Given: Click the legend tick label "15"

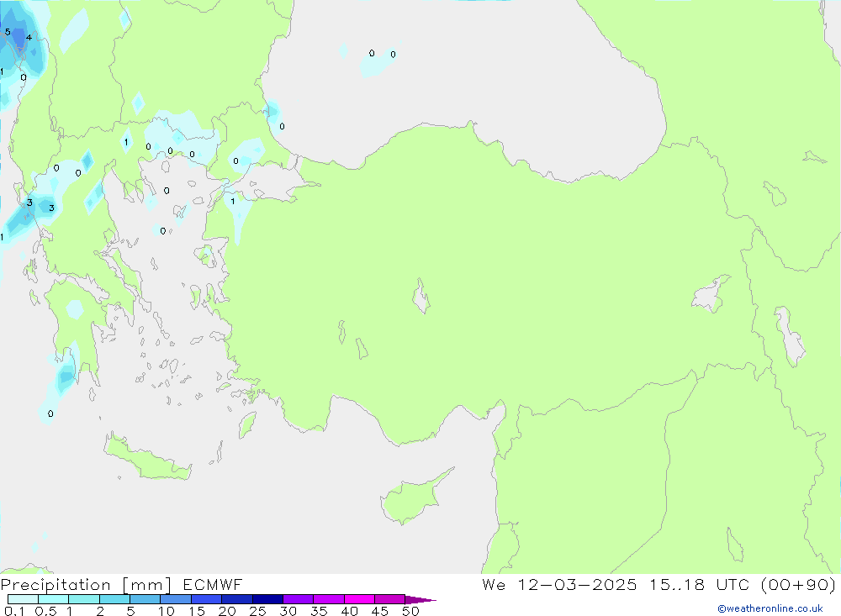Looking at the screenshot, I should click(x=197, y=611).
